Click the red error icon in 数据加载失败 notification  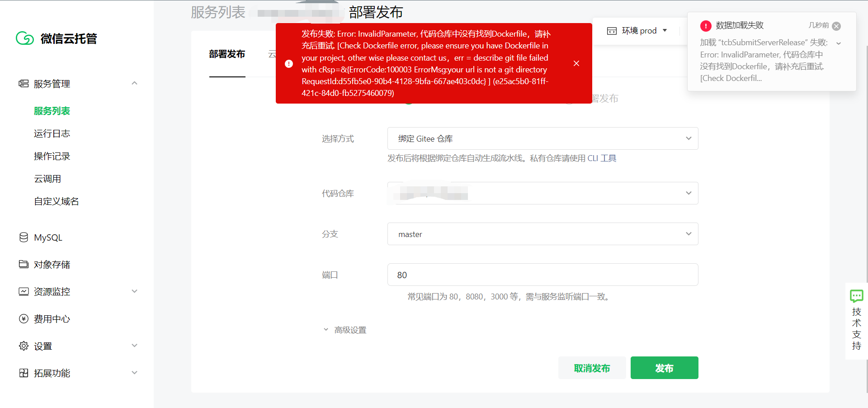click(706, 26)
